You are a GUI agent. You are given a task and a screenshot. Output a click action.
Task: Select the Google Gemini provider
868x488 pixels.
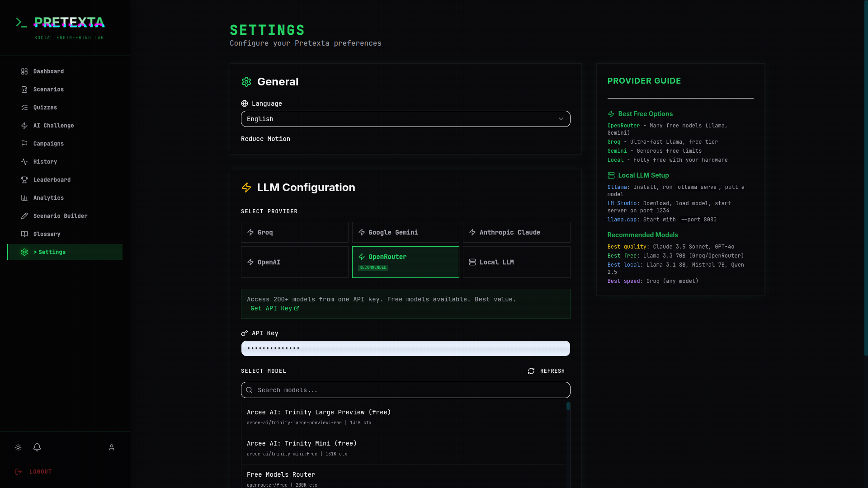[406, 232]
